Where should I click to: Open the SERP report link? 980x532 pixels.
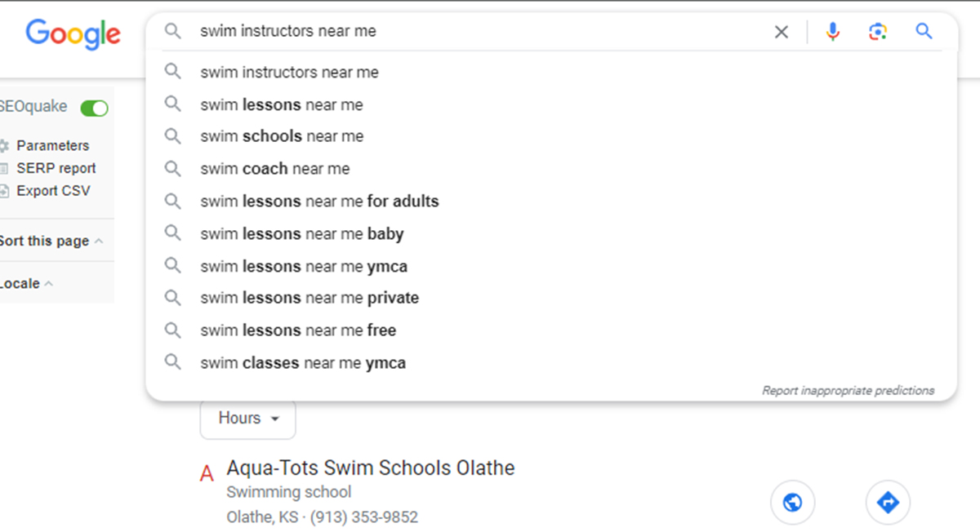click(x=56, y=168)
